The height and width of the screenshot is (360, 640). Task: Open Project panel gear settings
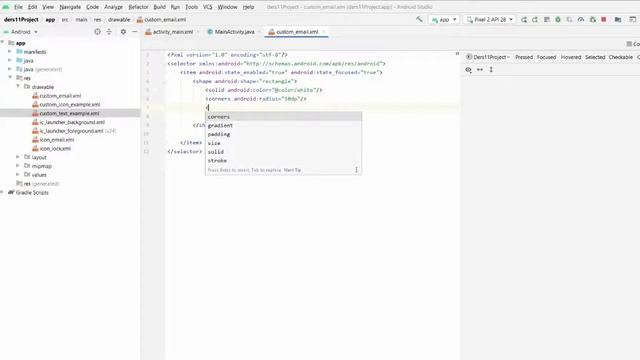123,31
